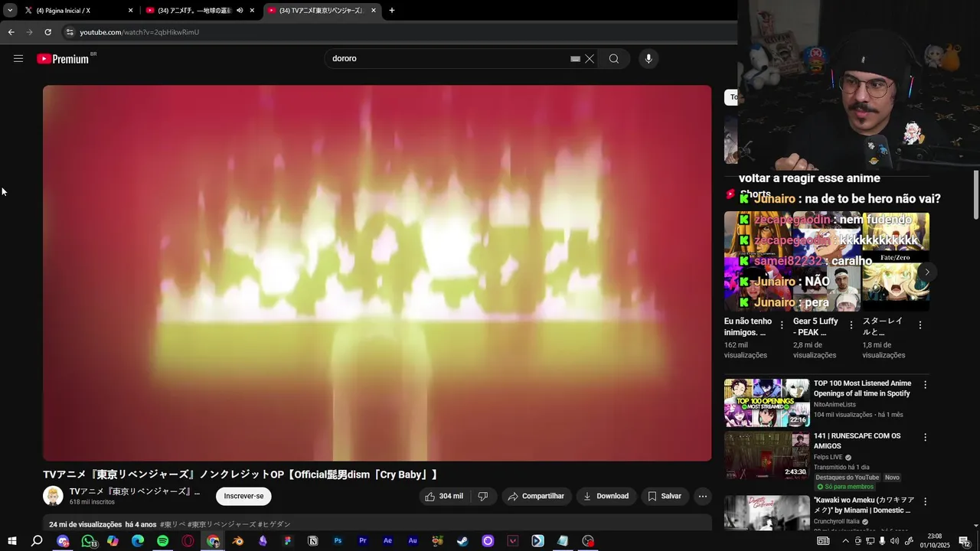Like the video (304 mil)
Image resolution: width=980 pixels, height=551 pixels.
(444, 496)
